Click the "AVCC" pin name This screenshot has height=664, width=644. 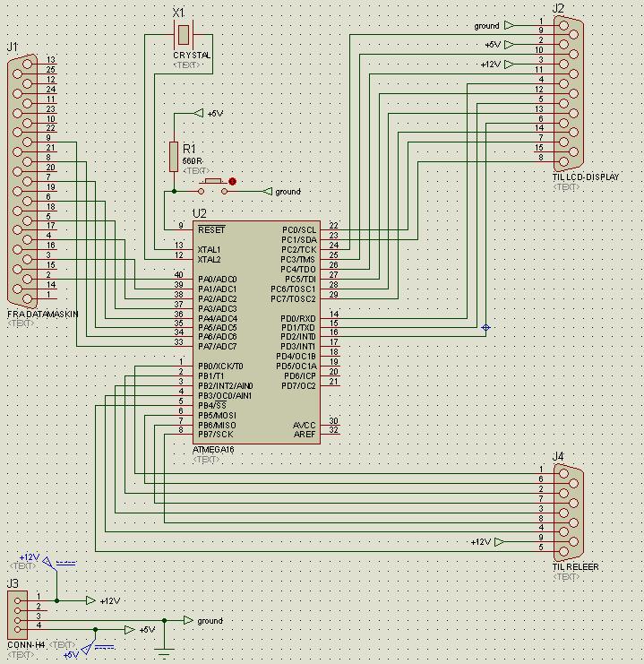(304, 425)
